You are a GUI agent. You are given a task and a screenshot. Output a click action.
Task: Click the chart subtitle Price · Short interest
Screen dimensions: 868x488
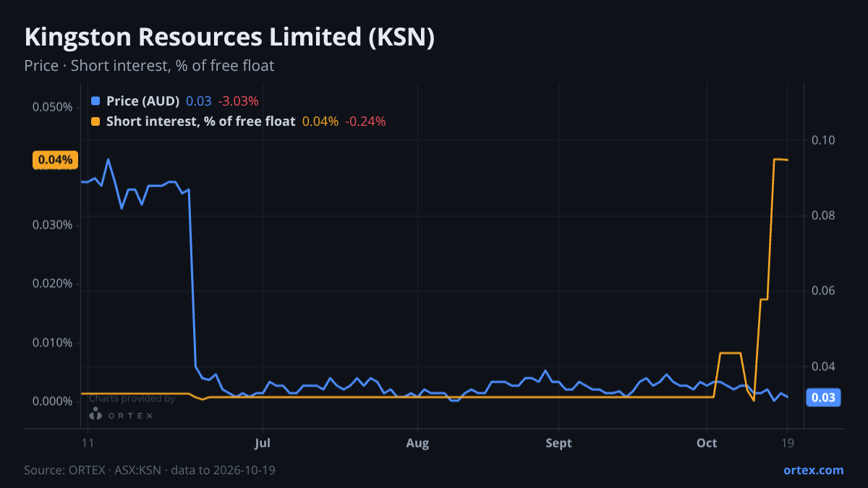[149, 66]
